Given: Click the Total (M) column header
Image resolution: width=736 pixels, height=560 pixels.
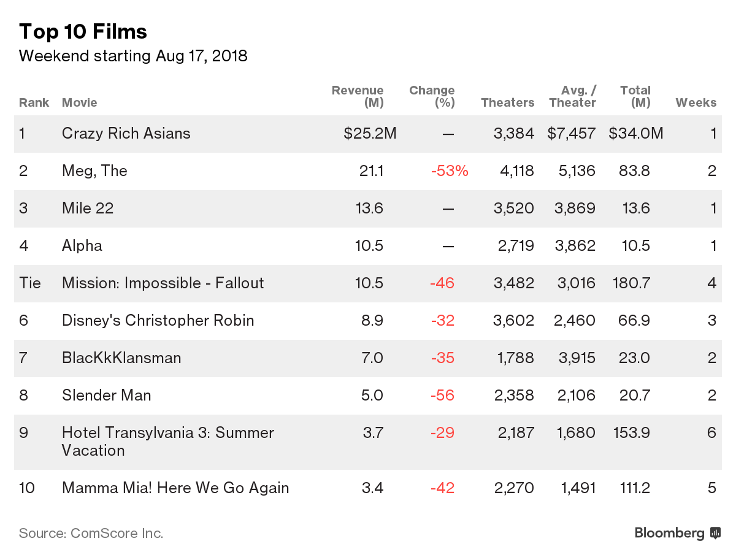Looking at the screenshot, I should coord(635,96).
